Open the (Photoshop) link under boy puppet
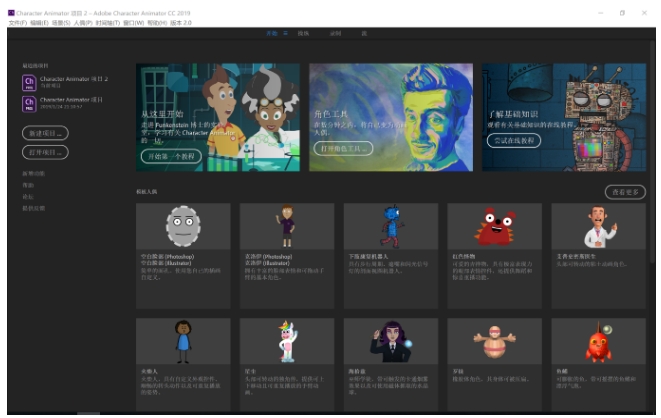The width and height of the screenshot is (661, 418). pyautogui.click(x=269, y=257)
